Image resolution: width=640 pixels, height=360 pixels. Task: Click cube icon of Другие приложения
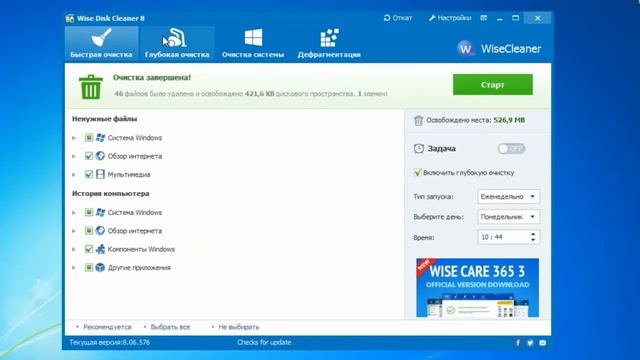pos(100,267)
